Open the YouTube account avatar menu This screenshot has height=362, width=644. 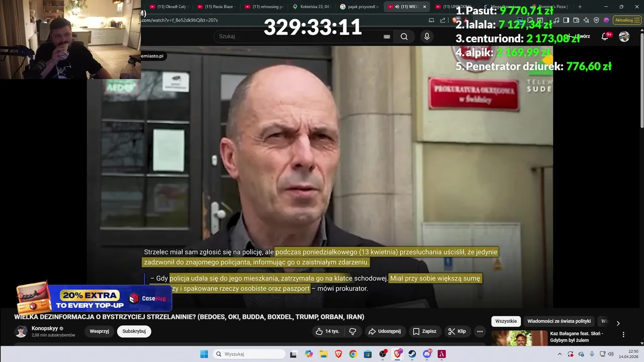point(624,36)
